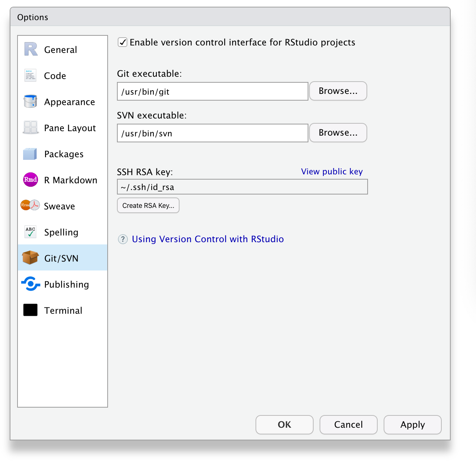The height and width of the screenshot is (462, 476).
Task: Click the General R logo icon
Action: click(x=31, y=49)
